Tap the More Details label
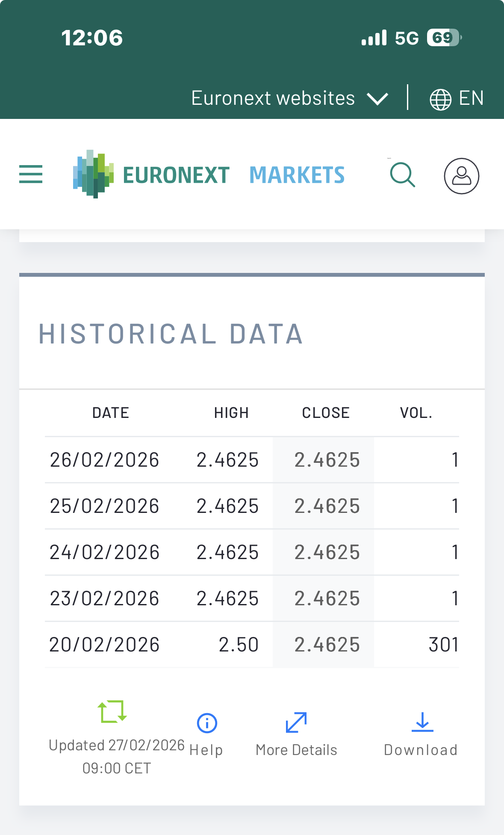 pos(296,750)
